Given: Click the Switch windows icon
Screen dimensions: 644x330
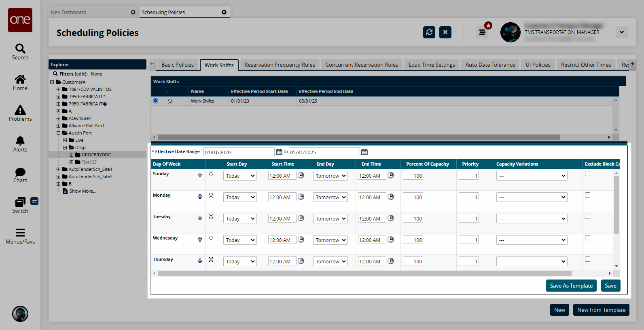Looking at the screenshot, I should [x=20, y=205].
